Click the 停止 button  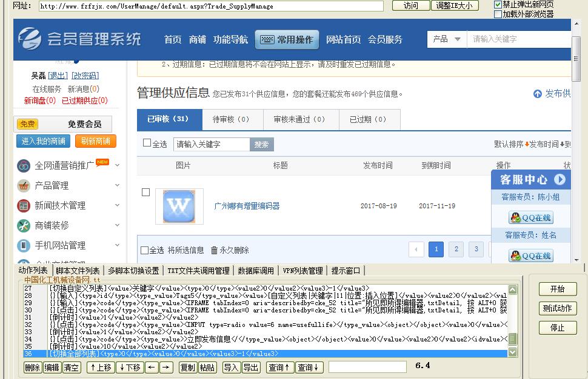[x=558, y=328]
